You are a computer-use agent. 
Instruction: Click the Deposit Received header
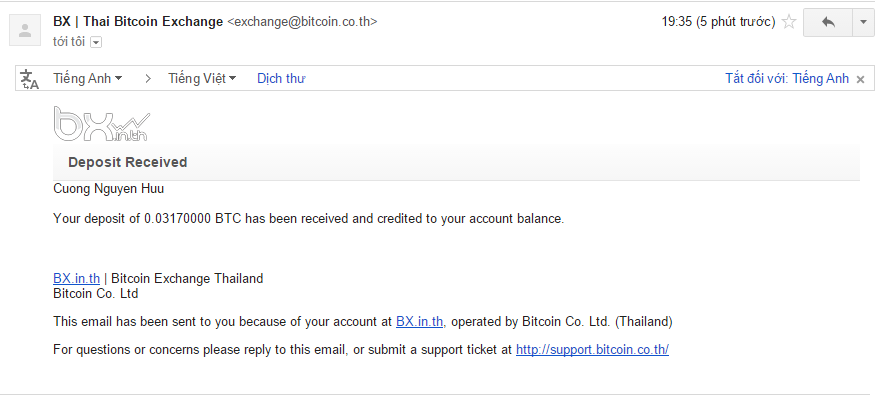pyautogui.click(x=127, y=162)
